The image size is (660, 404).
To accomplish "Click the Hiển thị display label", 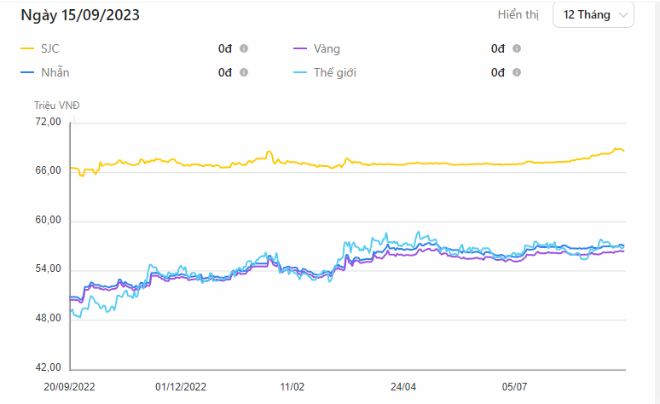I will pyautogui.click(x=519, y=15).
